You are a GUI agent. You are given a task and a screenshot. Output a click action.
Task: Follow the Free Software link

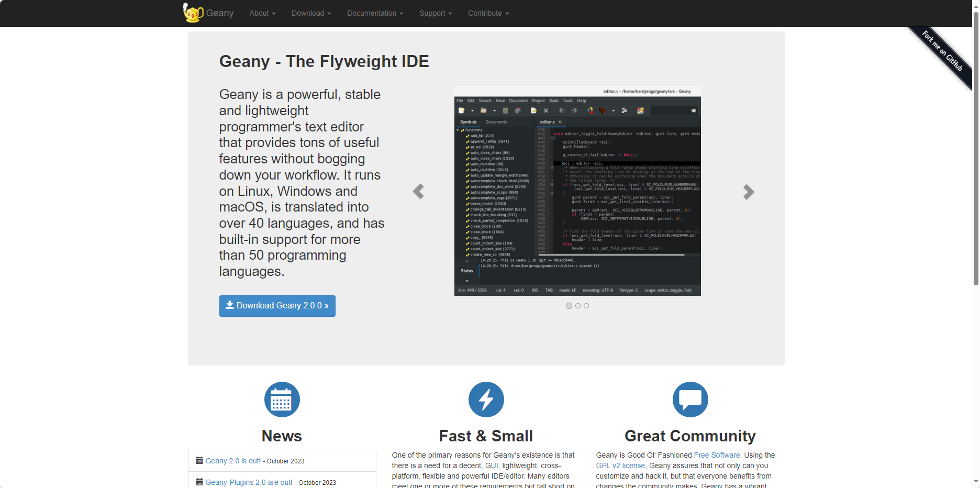tap(717, 455)
